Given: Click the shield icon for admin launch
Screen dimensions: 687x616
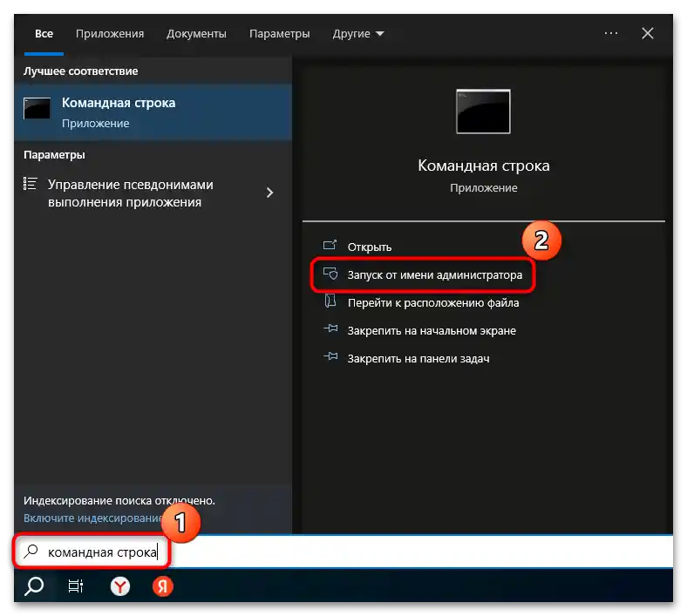Looking at the screenshot, I should click(330, 274).
